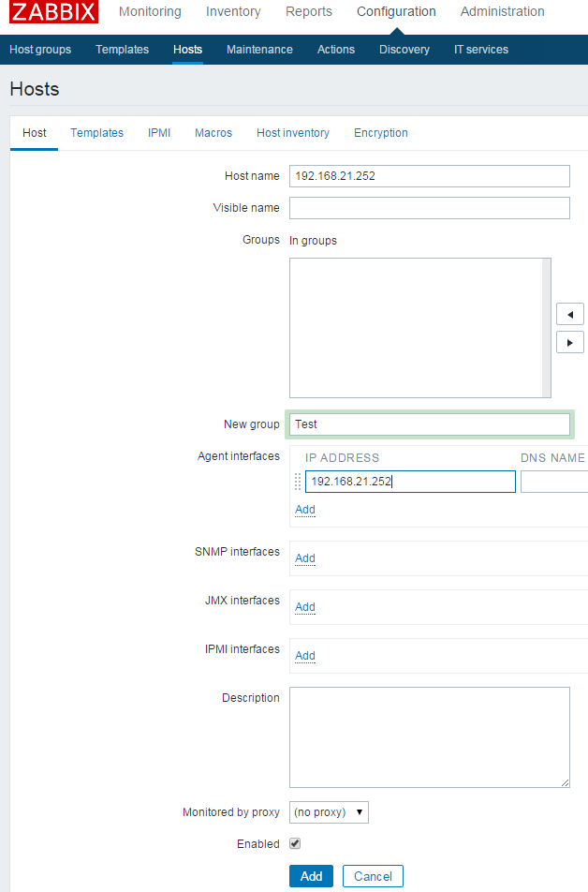Open the Administration menu
The width and height of the screenshot is (588, 892).
502,12
